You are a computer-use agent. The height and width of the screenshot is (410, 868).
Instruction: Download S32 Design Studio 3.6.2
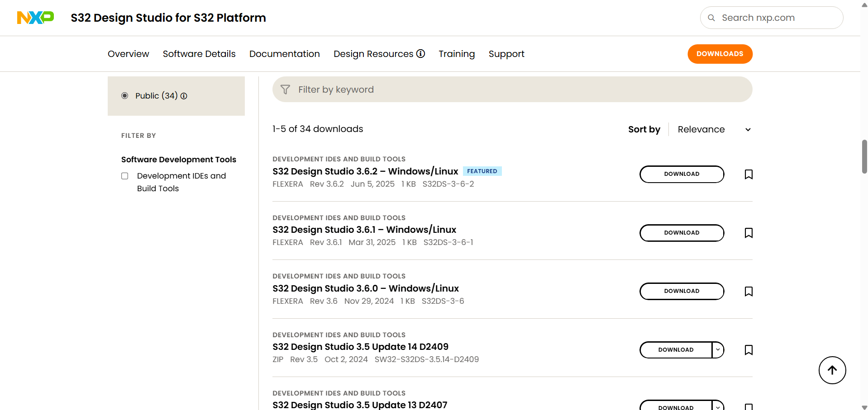(x=682, y=174)
